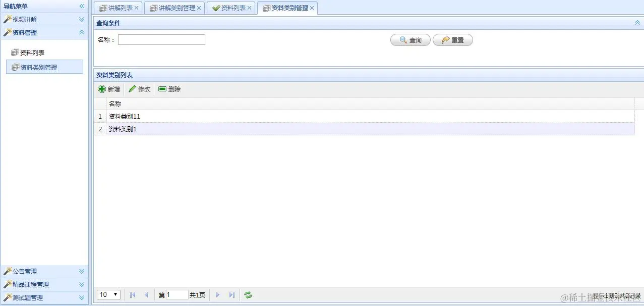Focus the 名称 search input field

[x=161, y=40]
